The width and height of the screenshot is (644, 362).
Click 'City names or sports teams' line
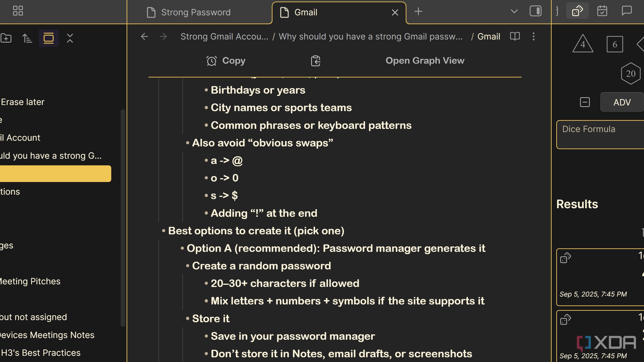coord(281,108)
